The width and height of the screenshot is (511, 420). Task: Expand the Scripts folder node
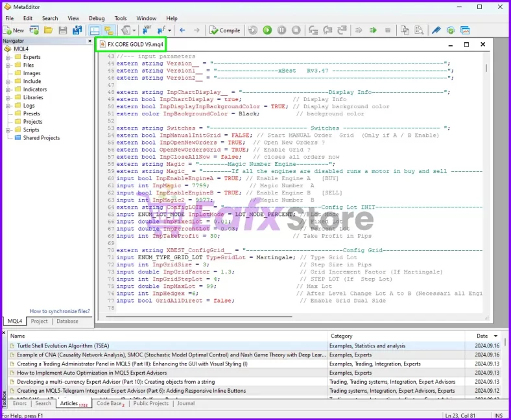coord(8,130)
